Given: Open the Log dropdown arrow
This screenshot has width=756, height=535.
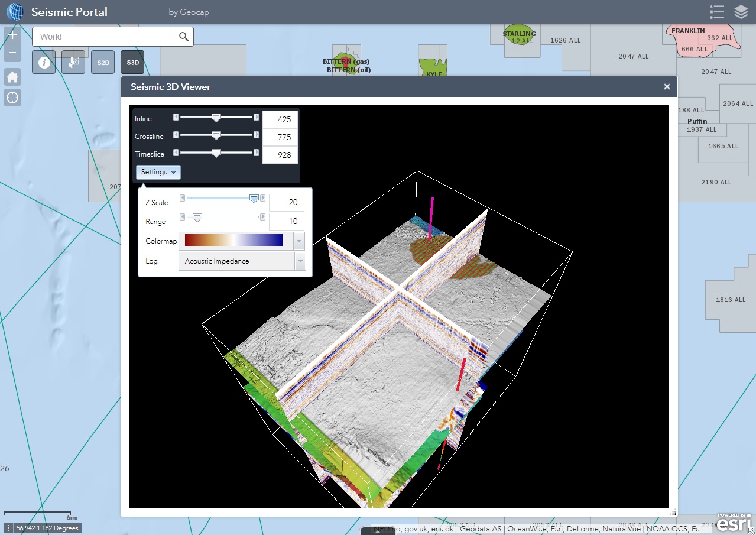Looking at the screenshot, I should tap(300, 261).
